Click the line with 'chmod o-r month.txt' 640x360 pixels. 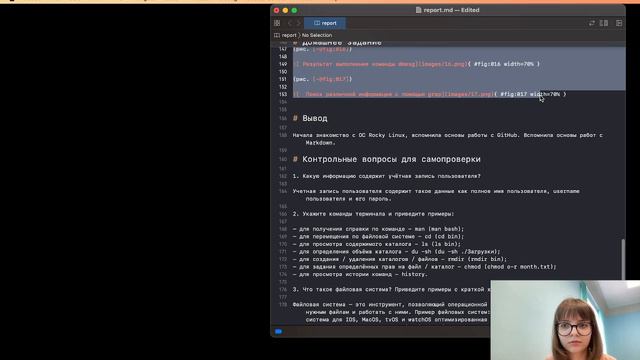tap(424, 267)
